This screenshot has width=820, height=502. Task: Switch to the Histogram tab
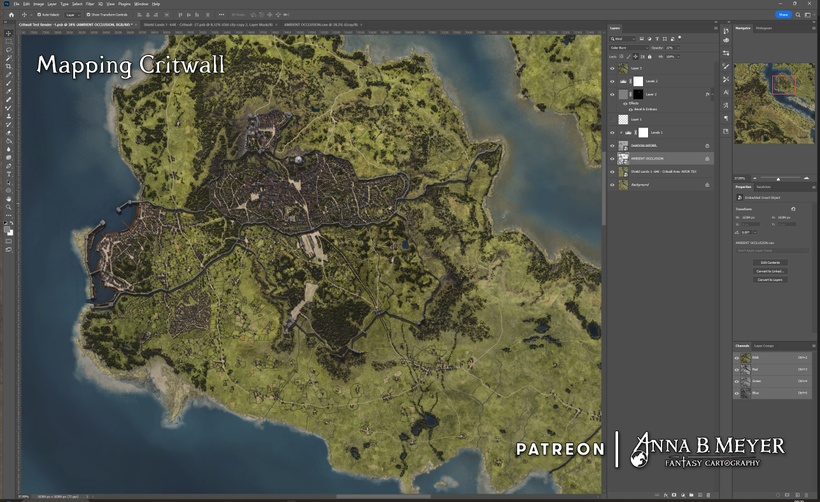(x=764, y=28)
